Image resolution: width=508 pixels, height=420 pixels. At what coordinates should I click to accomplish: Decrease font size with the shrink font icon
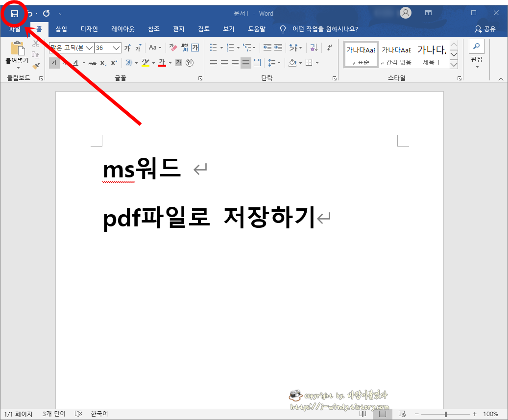[x=138, y=48]
